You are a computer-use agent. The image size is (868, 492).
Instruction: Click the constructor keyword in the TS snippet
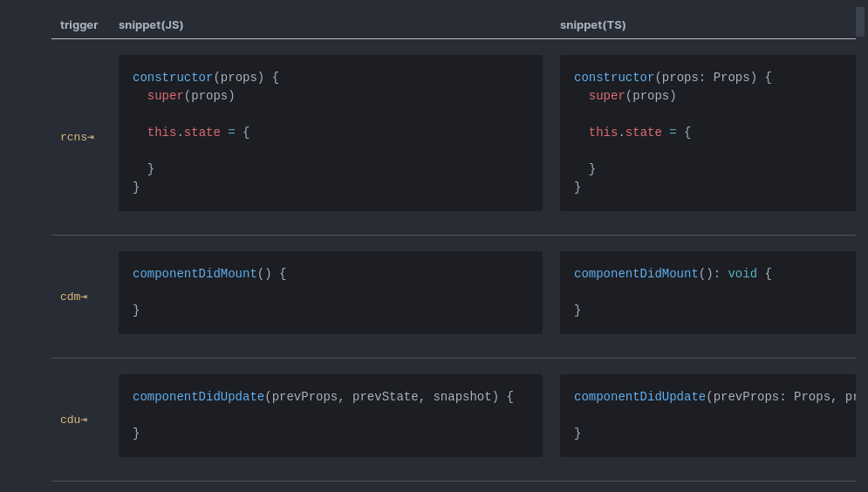[614, 78]
